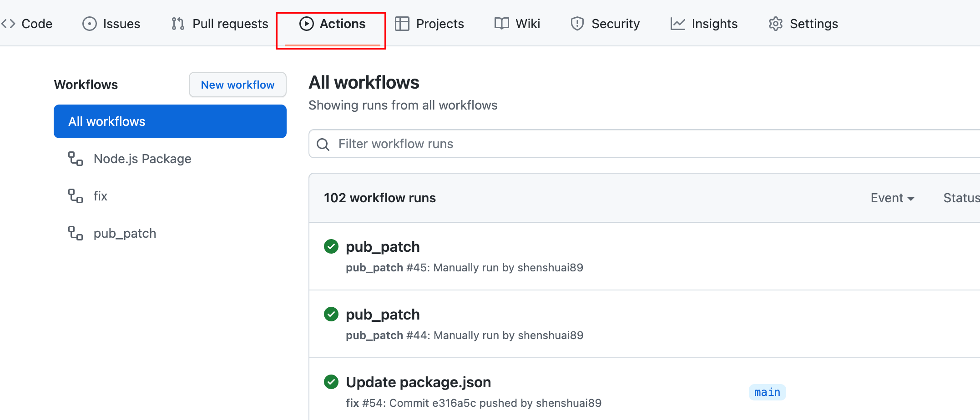Click the Issues circle icon
Screen dimensions: 980x420
tap(90, 24)
